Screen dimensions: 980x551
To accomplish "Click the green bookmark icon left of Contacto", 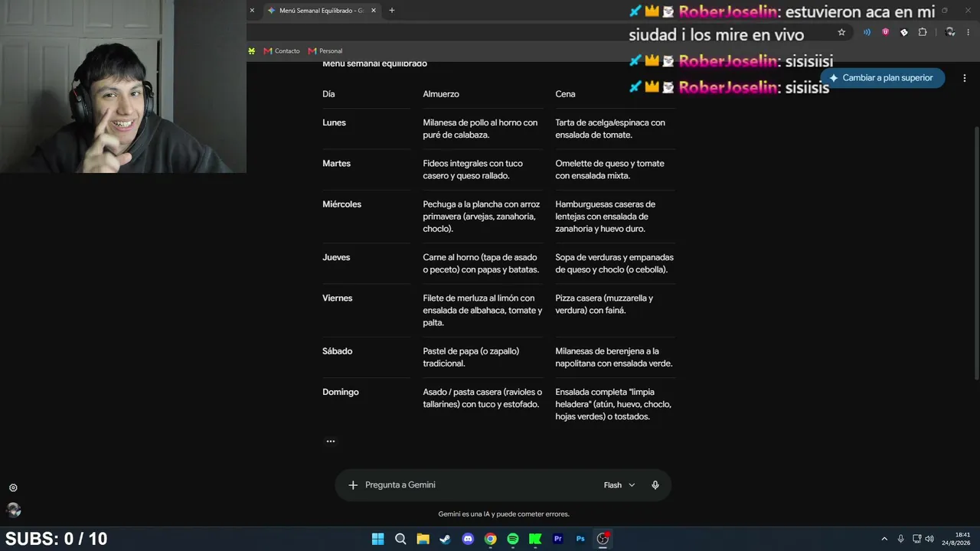I will coord(251,51).
